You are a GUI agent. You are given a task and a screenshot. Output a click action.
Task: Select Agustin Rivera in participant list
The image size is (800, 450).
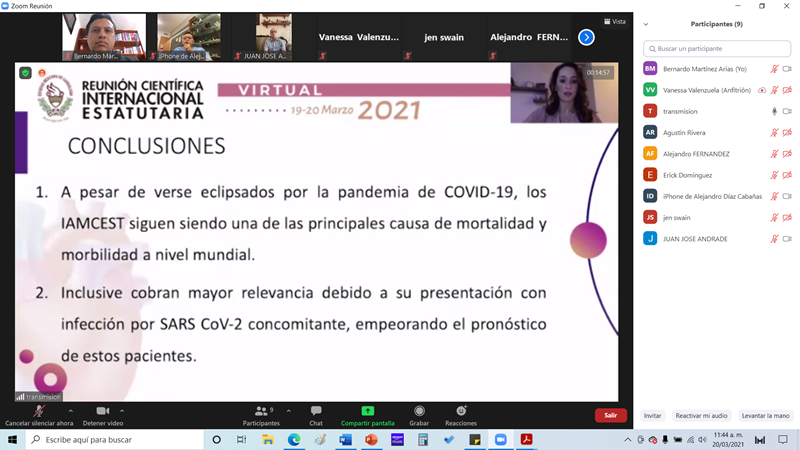pos(717,132)
